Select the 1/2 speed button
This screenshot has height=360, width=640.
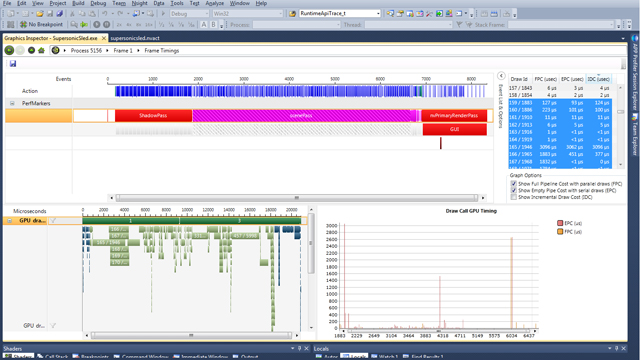pyautogui.click(x=161, y=24)
